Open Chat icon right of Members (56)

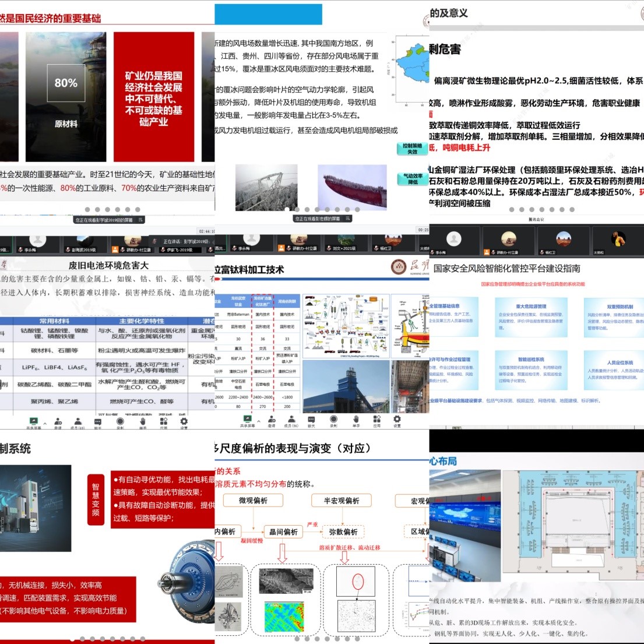pyautogui.click(x=311, y=420)
